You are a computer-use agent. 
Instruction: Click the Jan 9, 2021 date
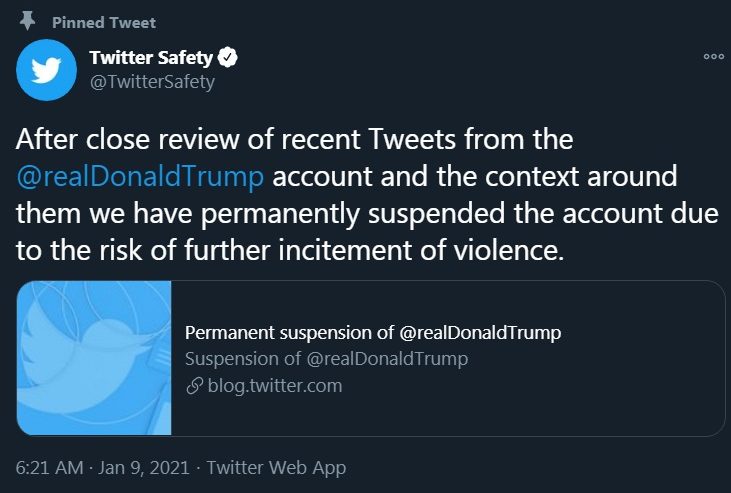[x=144, y=467]
